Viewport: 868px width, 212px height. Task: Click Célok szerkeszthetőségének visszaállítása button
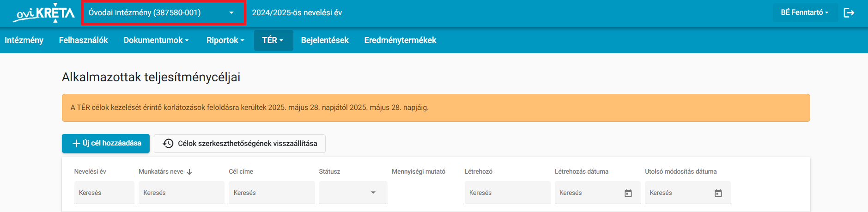[240, 144]
